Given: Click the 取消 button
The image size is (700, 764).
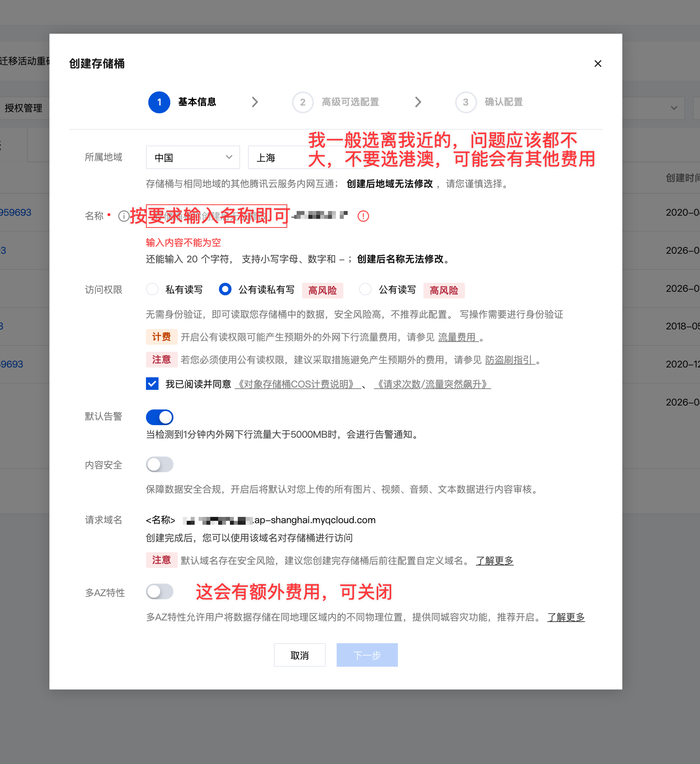Looking at the screenshot, I should [299, 655].
